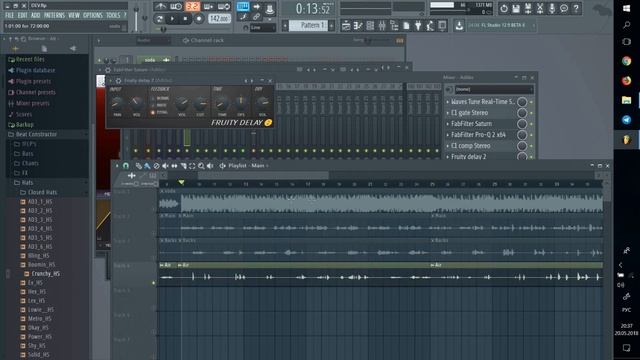Select the Playlist slice tool
The image size is (640, 360).
[x=183, y=166]
